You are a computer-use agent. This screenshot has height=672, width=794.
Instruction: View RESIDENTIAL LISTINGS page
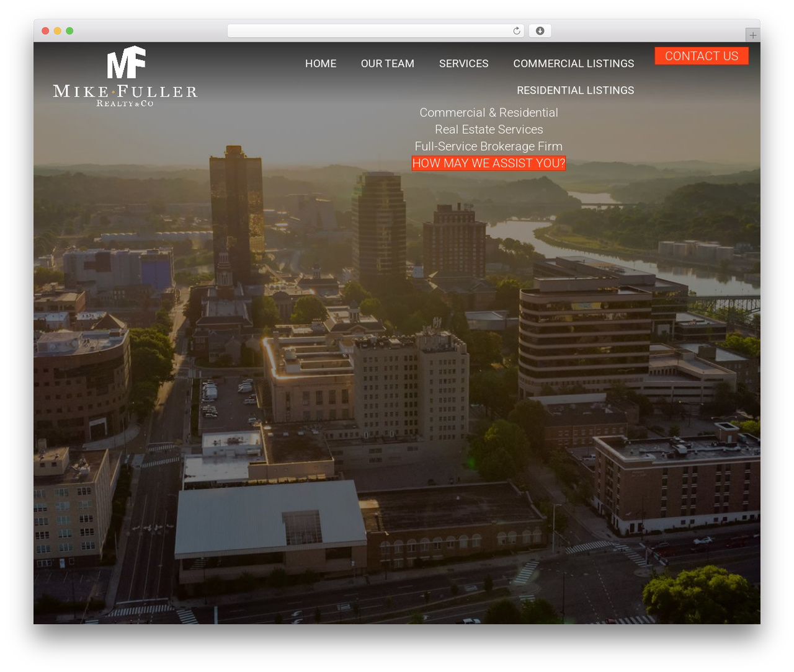pos(576,90)
